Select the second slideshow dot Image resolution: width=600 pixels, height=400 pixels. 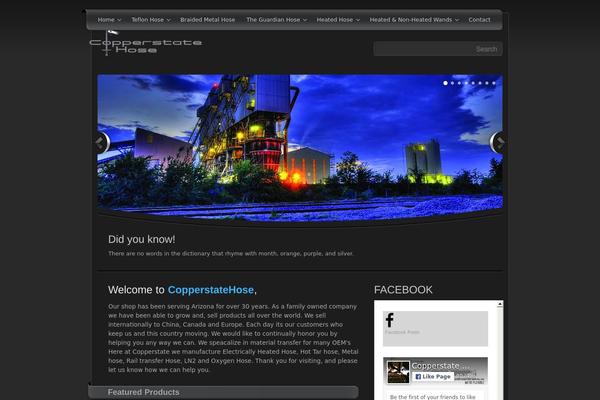point(452,83)
